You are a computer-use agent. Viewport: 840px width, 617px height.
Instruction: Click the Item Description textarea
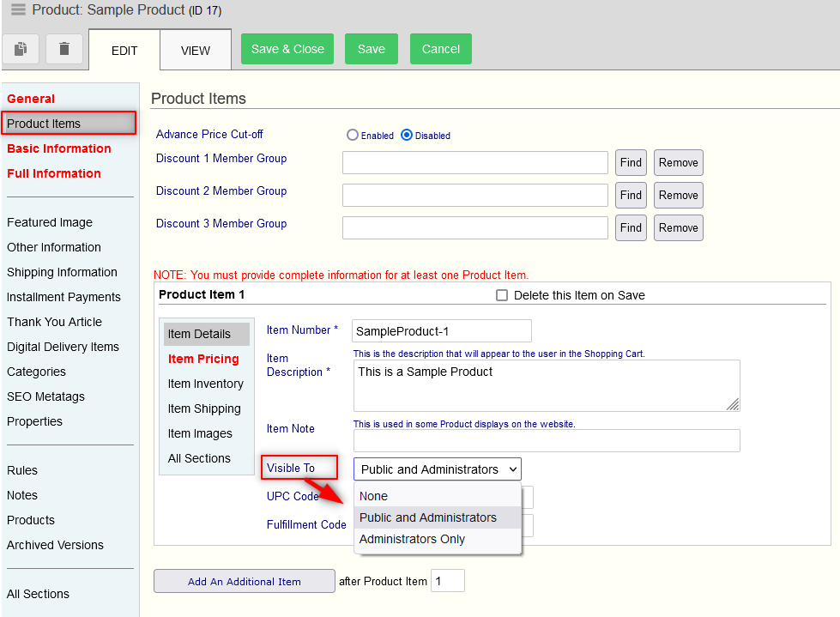pyautogui.click(x=547, y=385)
